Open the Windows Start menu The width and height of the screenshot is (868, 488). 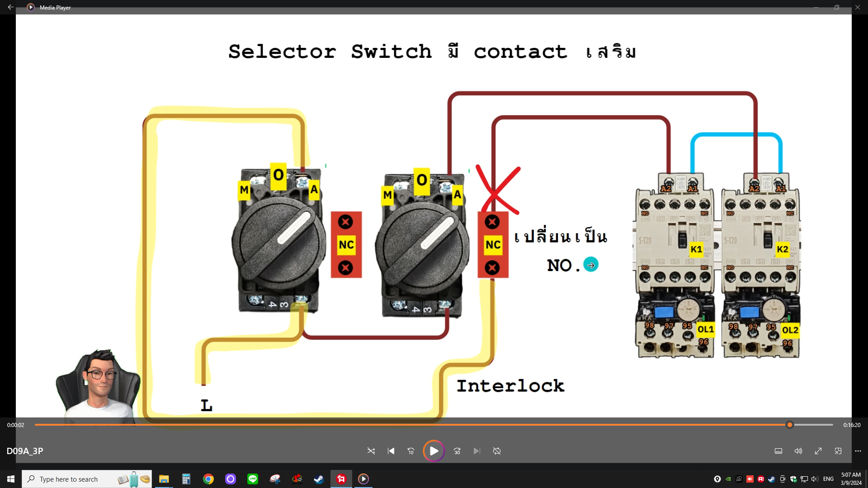(11, 479)
